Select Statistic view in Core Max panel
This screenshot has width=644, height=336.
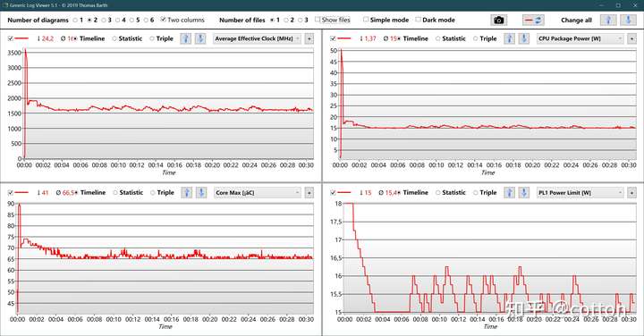[128, 192]
